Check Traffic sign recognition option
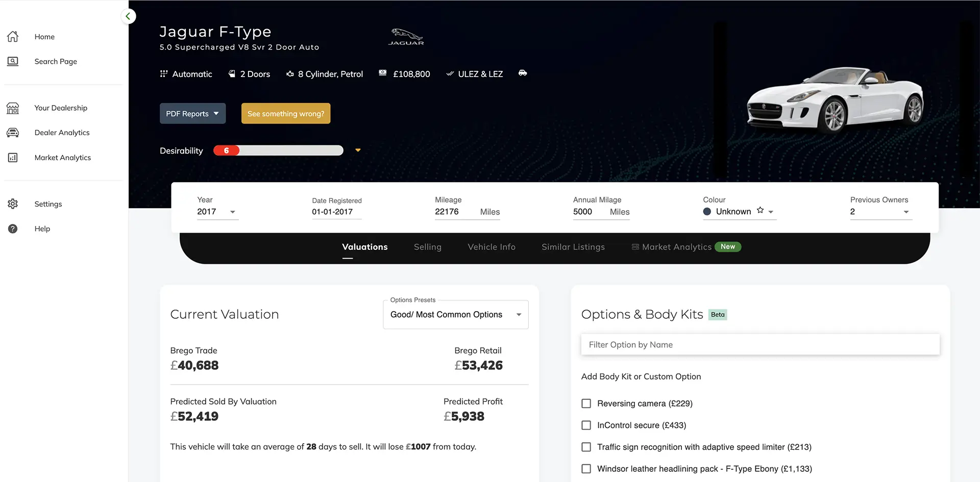Viewport: 980px width, 482px height. (x=586, y=447)
